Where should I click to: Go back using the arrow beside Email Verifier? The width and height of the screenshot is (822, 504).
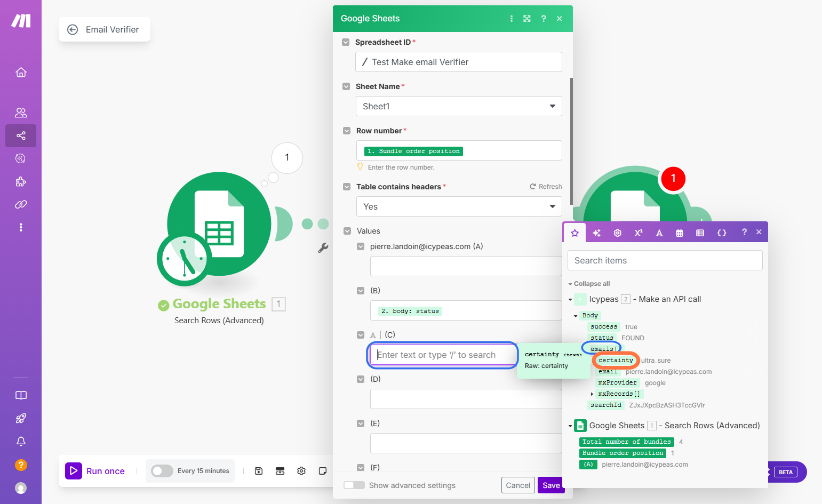point(73,30)
